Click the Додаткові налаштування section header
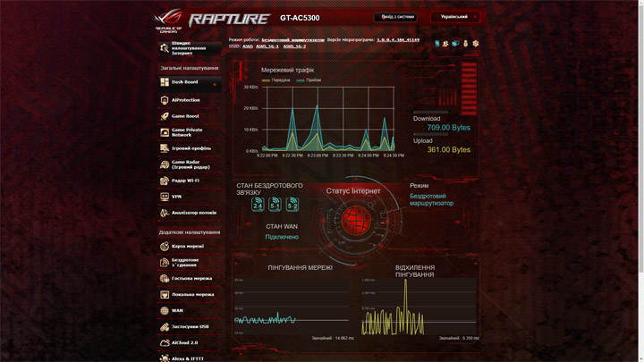 tap(190, 232)
